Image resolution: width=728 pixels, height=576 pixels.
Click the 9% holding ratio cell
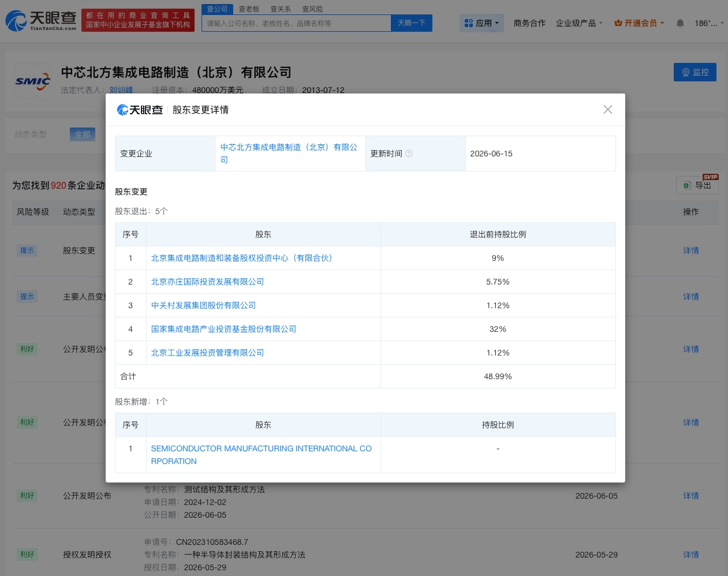tap(498, 258)
